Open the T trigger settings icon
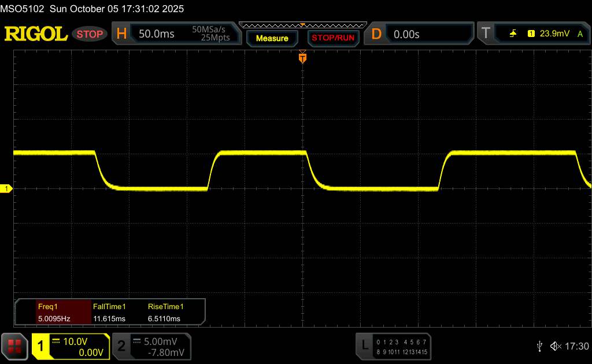 pos(485,34)
